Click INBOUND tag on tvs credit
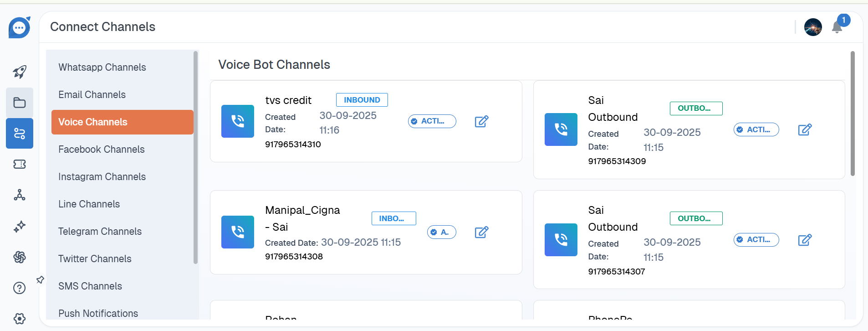The height and width of the screenshot is (331, 868). (x=362, y=100)
